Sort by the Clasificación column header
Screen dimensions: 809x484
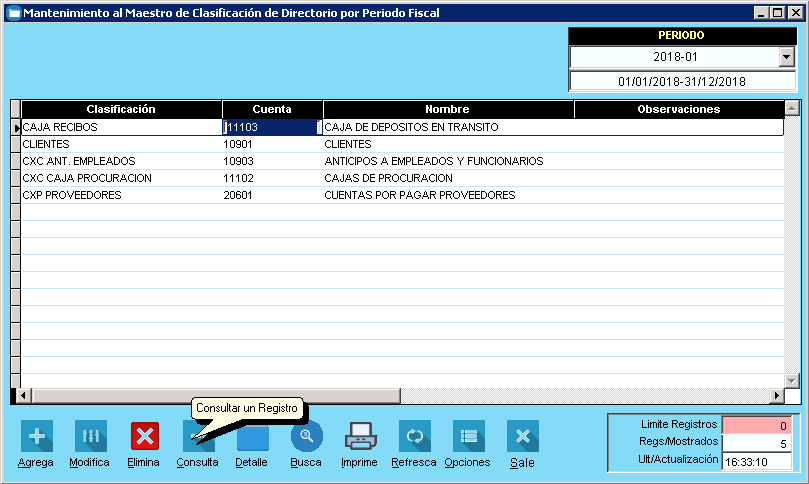[121, 109]
